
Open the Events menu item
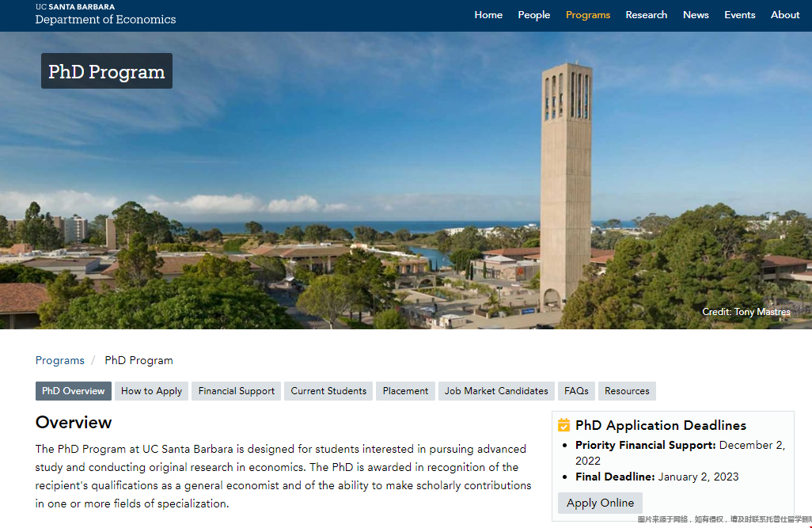pos(739,15)
